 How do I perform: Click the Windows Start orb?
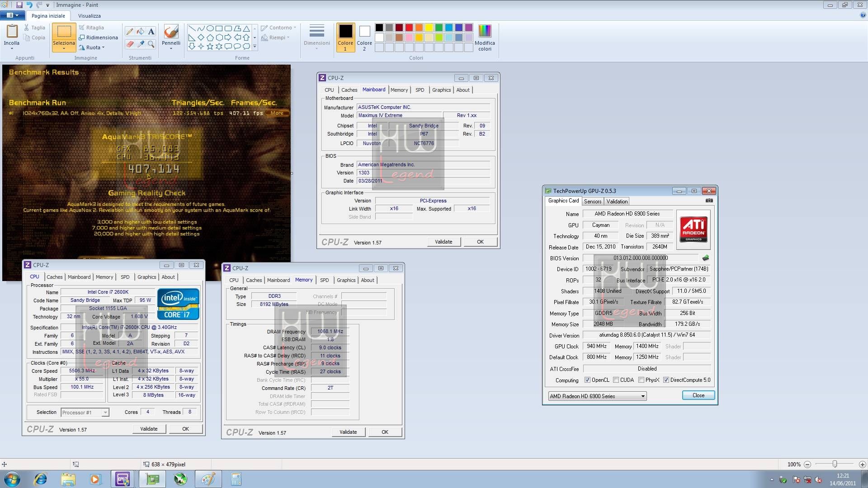tap(12, 479)
